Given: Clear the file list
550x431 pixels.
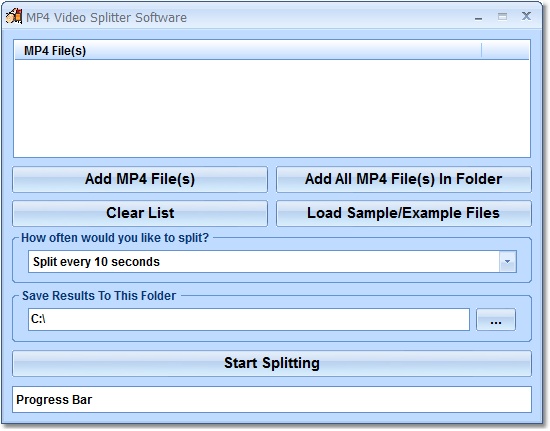Looking at the screenshot, I should (x=140, y=213).
